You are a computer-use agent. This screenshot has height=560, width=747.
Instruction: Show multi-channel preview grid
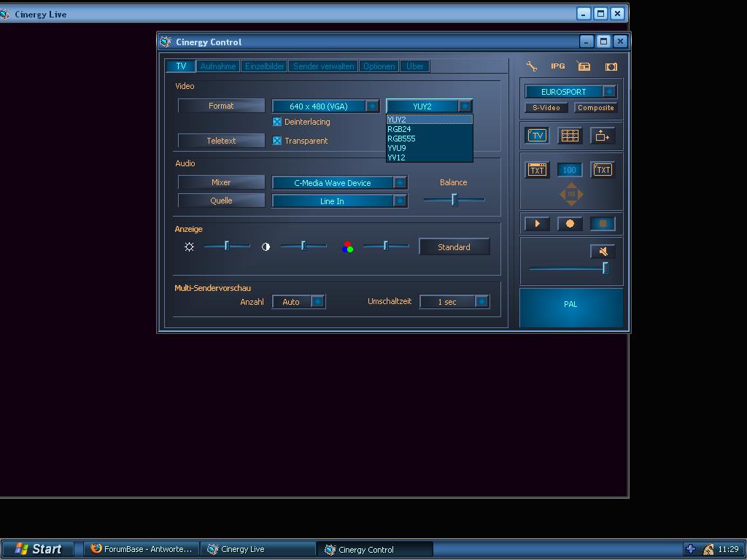(x=570, y=136)
